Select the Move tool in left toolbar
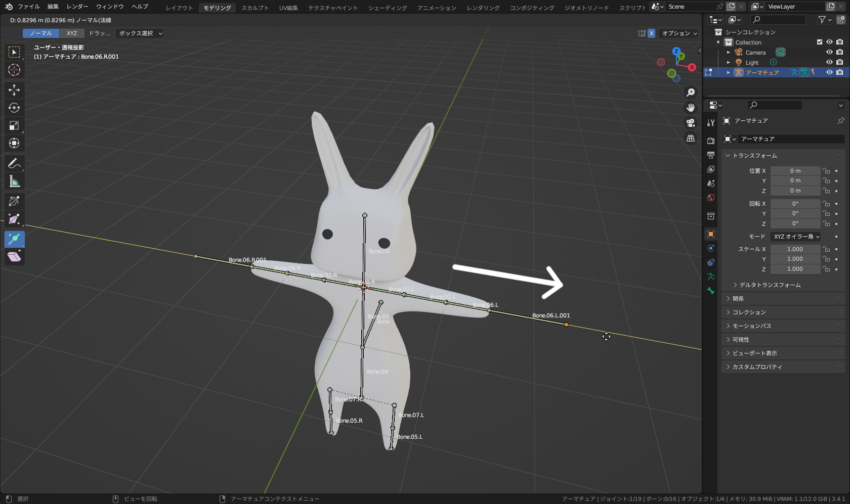 tap(14, 90)
